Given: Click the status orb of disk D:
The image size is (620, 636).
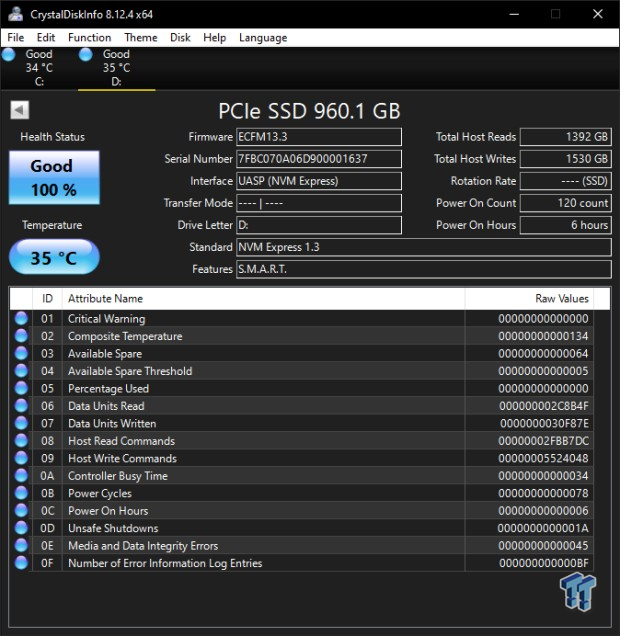Looking at the screenshot, I should tap(86, 55).
